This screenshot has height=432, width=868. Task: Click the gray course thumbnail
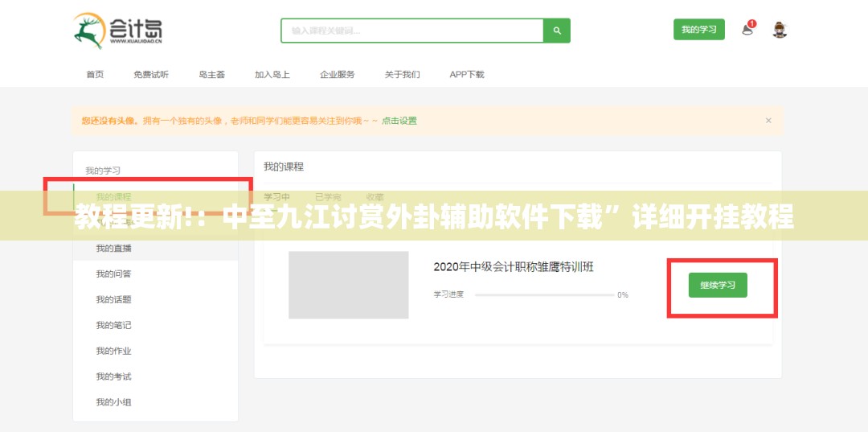pos(348,285)
